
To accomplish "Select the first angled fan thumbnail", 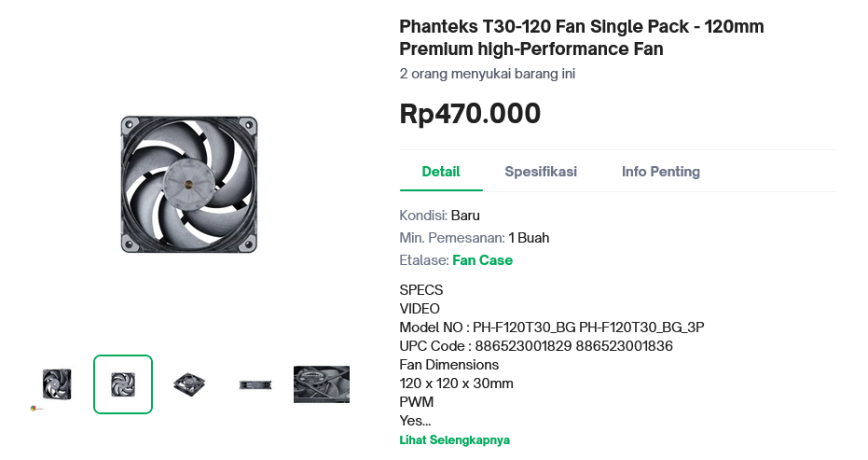I will pos(56,383).
